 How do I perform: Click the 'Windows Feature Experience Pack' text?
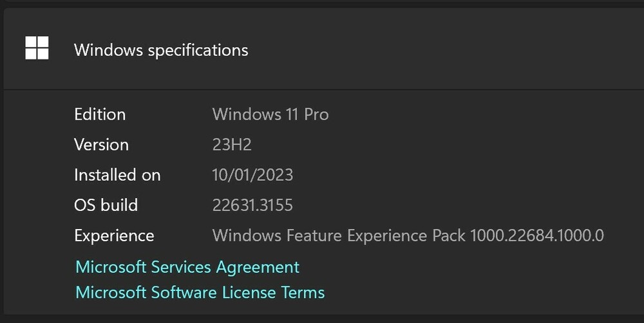(x=339, y=235)
